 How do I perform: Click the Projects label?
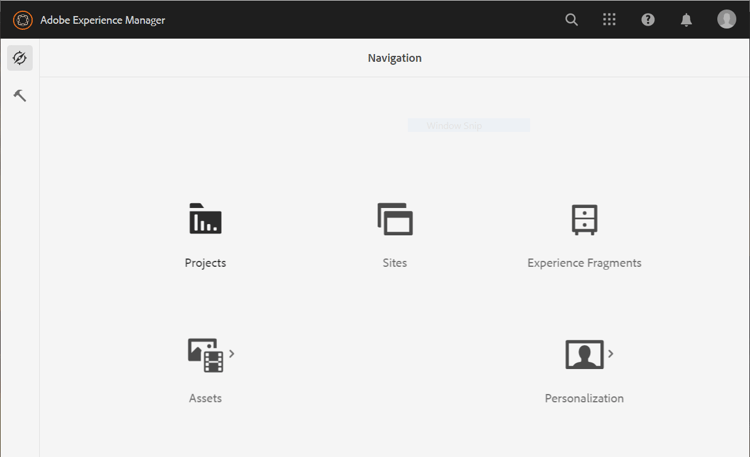(205, 263)
